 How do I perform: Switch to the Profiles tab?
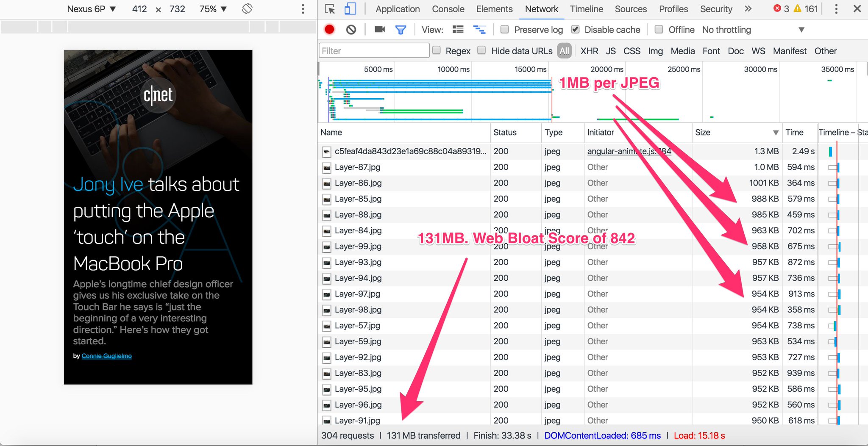[x=673, y=9]
